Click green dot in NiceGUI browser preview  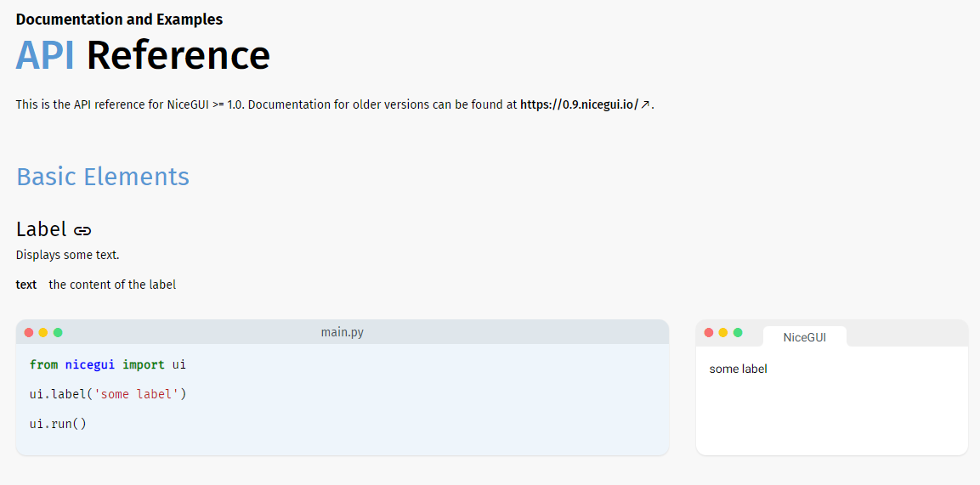click(x=738, y=332)
